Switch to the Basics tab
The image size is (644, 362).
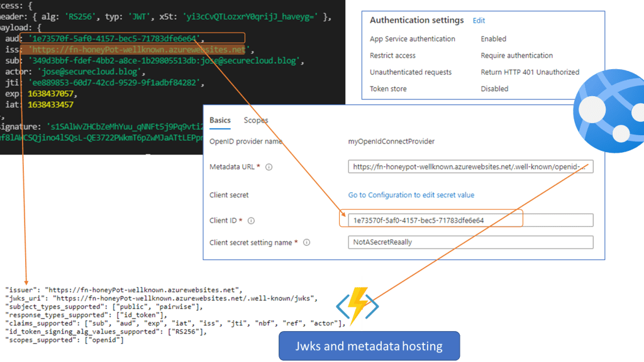(x=219, y=120)
